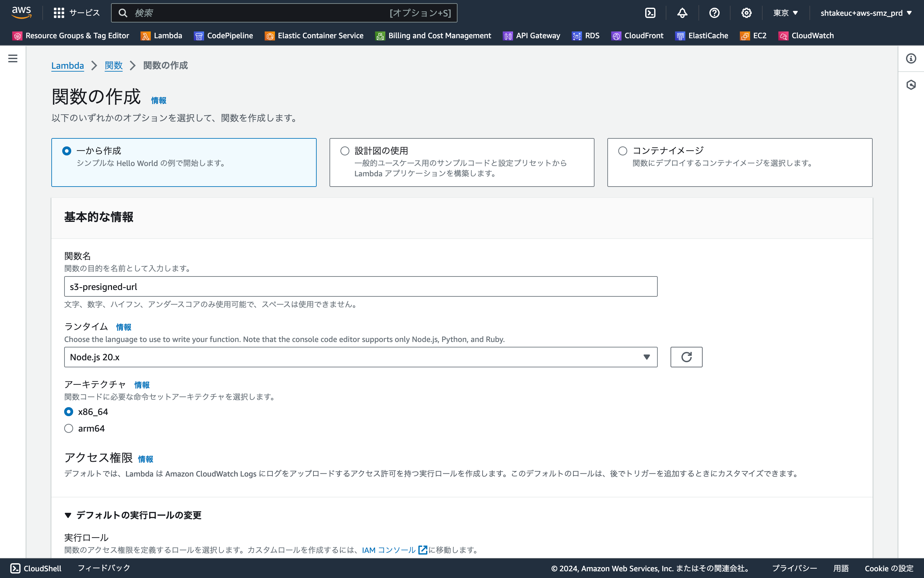The width and height of the screenshot is (924, 578).
Task: Open API Gateway in the favorites bar
Action: [538, 36]
